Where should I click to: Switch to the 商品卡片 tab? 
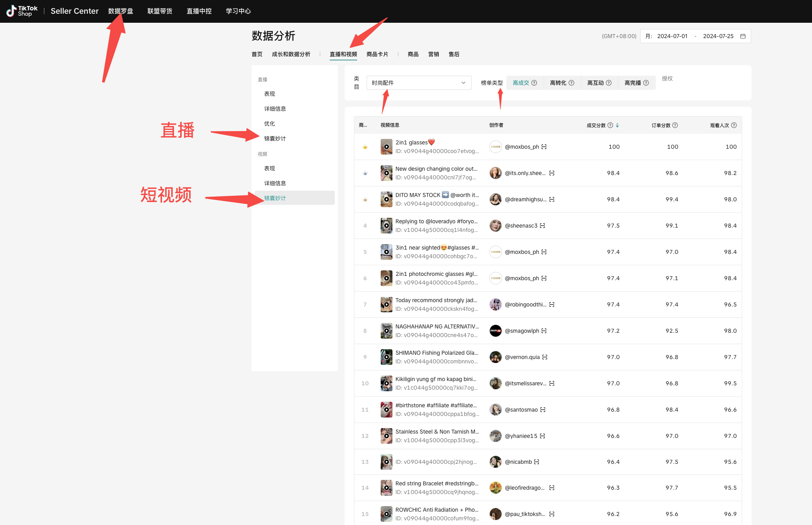pyautogui.click(x=377, y=54)
